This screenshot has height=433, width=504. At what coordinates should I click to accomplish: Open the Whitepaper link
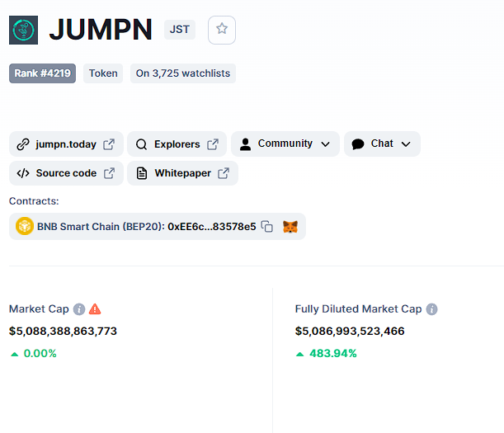[182, 173]
